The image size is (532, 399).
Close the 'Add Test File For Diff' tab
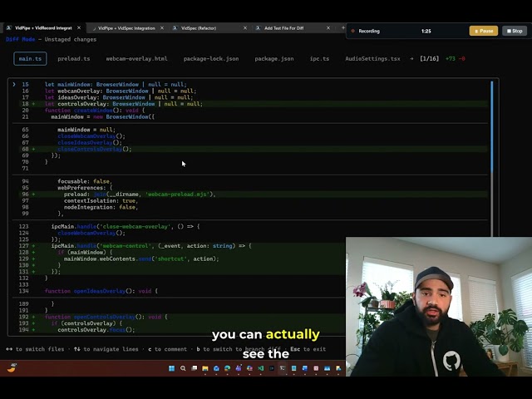328,27
